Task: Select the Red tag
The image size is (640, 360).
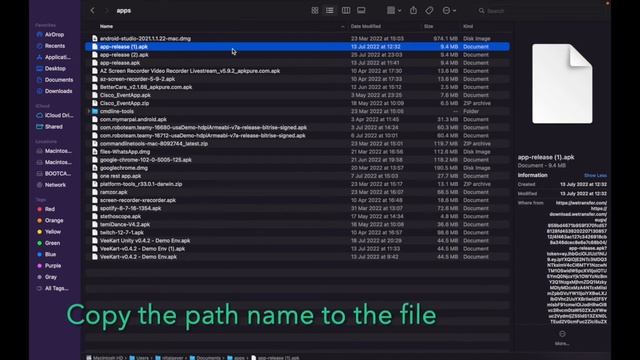Action: coord(49,209)
